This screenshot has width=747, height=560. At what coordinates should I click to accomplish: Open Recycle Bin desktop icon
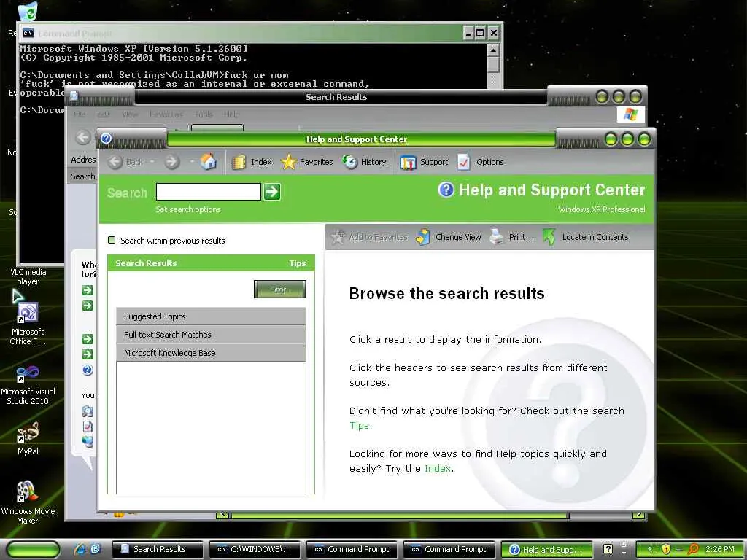pos(28,12)
